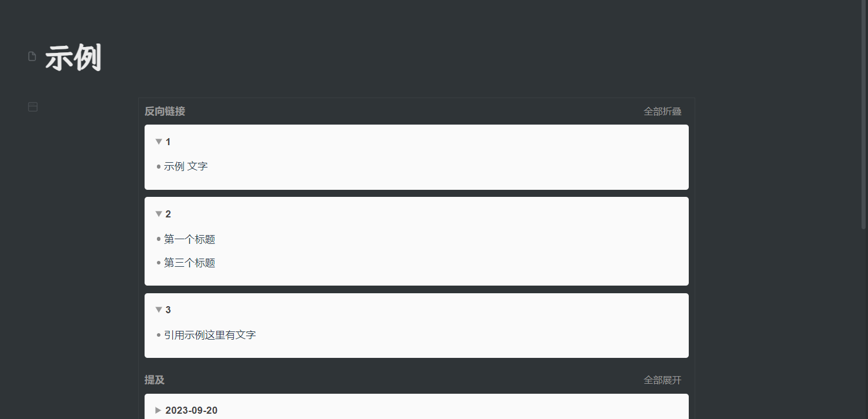Open the backlink document titled 1

(x=168, y=142)
